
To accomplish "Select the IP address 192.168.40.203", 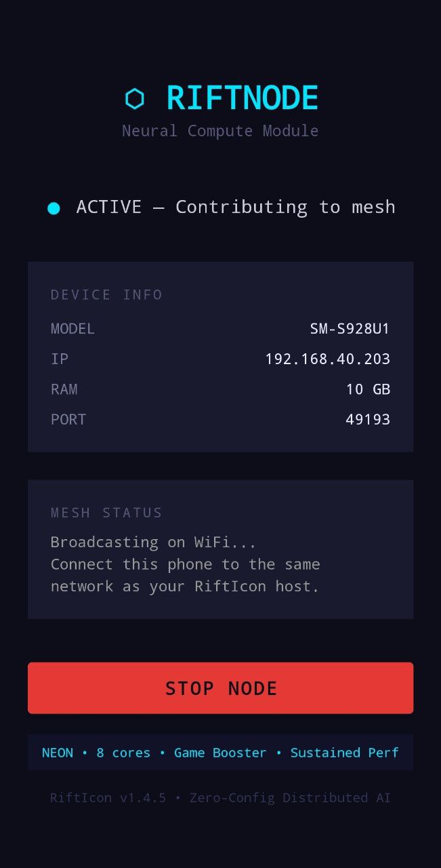I will coord(328,359).
